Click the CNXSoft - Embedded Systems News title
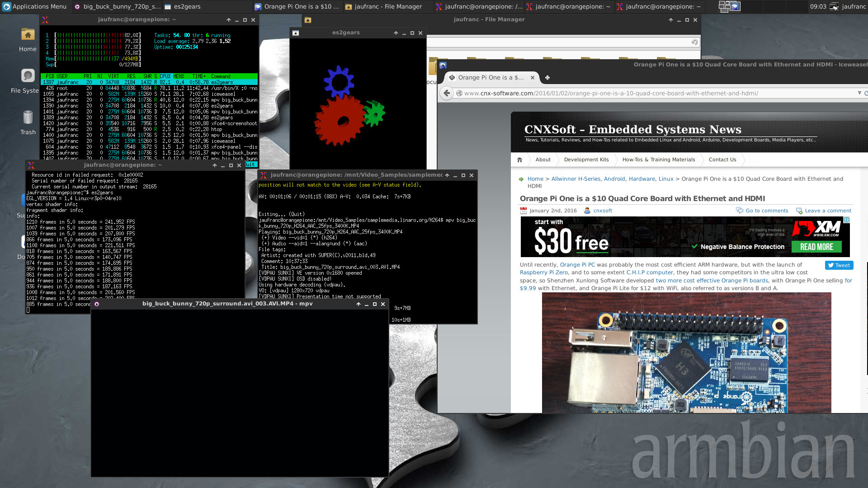This screenshot has width=868, height=488. coord(632,129)
